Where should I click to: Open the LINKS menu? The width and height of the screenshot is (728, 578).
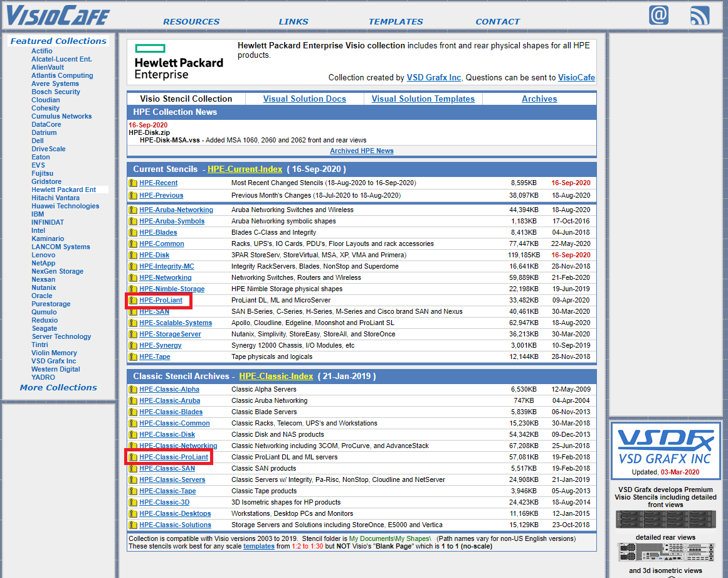[293, 22]
